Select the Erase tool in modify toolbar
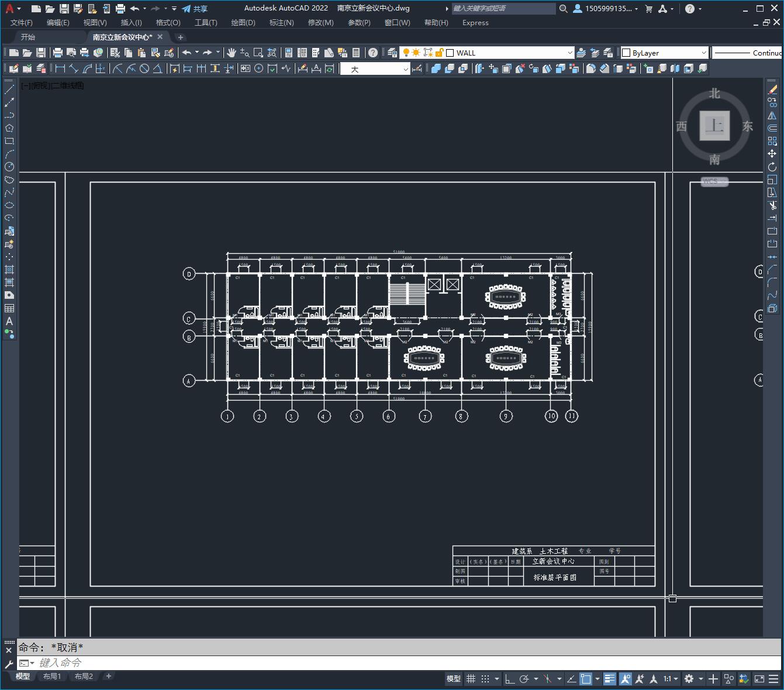784x690 pixels. coord(772,89)
